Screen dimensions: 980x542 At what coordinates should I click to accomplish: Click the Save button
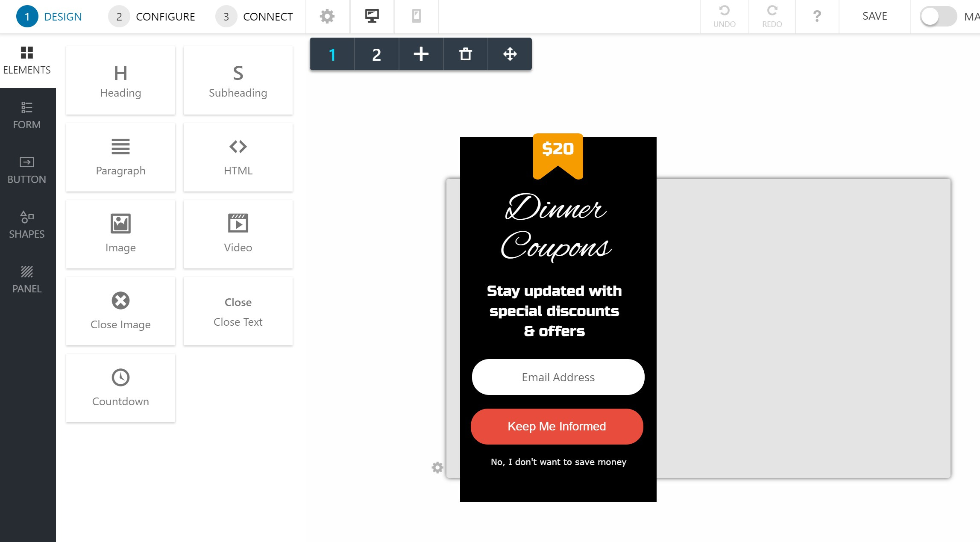tap(874, 16)
